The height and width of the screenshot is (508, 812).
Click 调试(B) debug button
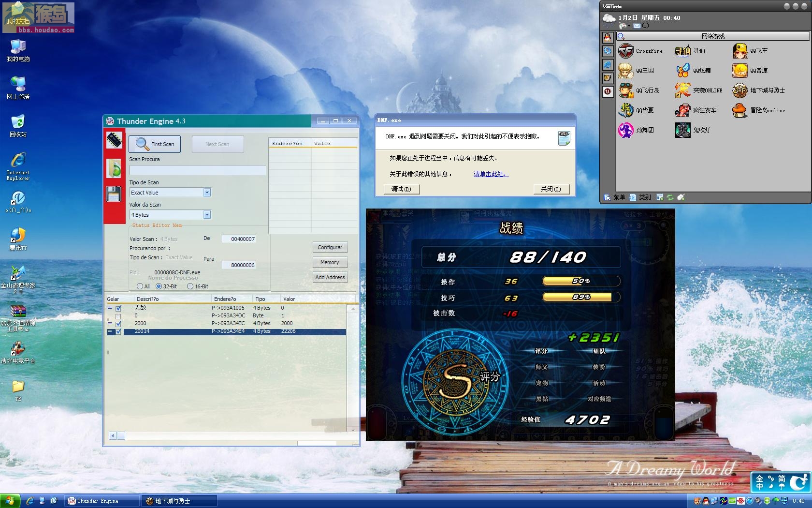(402, 189)
